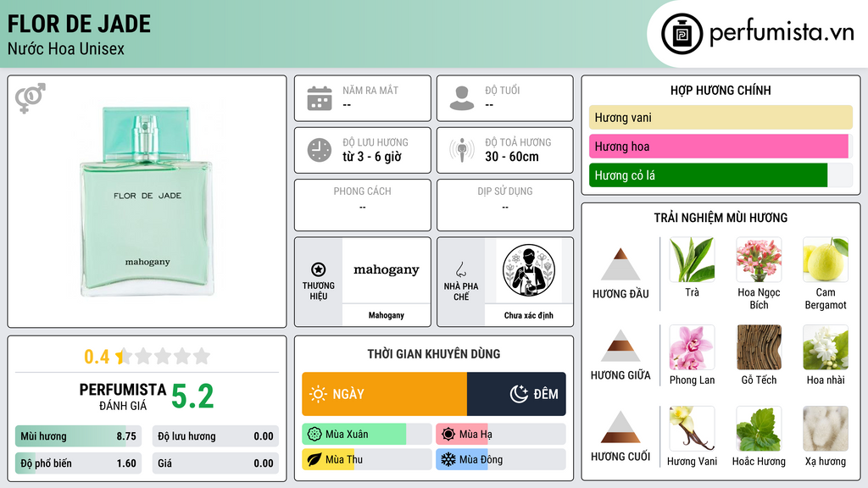Click the Hương đầu pyramid icon
The image size is (868, 488).
[x=620, y=264]
